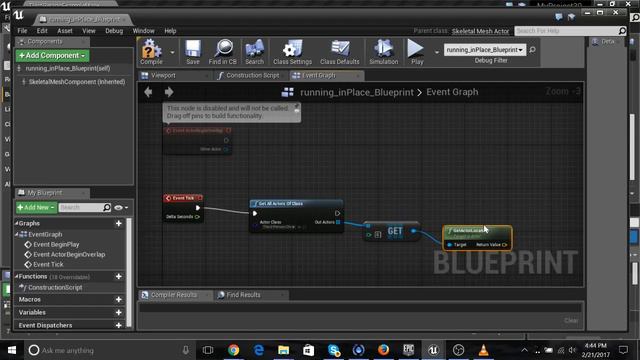This screenshot has width=640, height=360.
Task: Save the blueprint via the Save icon
Action: pyautogui.click(x=193, y=52)
